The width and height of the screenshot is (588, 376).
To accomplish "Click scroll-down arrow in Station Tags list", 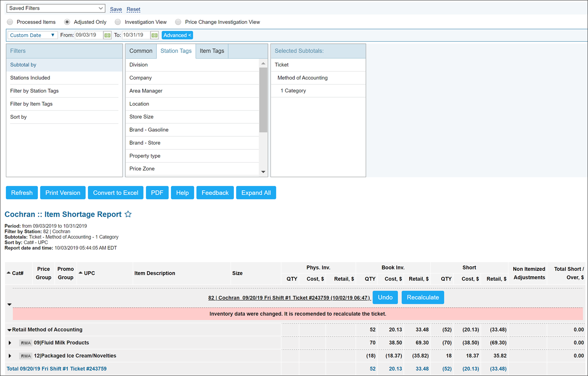I will coord(263,171).
